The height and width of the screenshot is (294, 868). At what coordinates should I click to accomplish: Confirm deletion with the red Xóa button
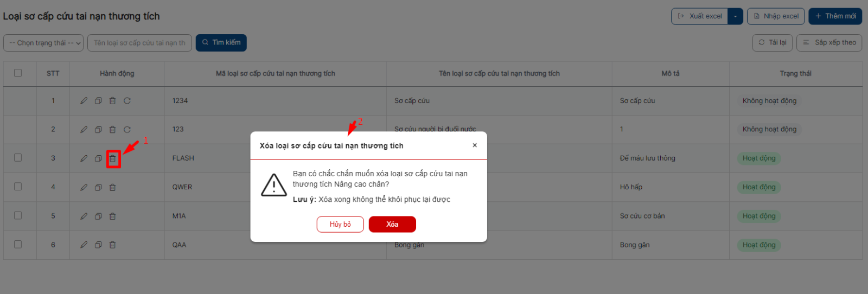[x=392, y=225]
